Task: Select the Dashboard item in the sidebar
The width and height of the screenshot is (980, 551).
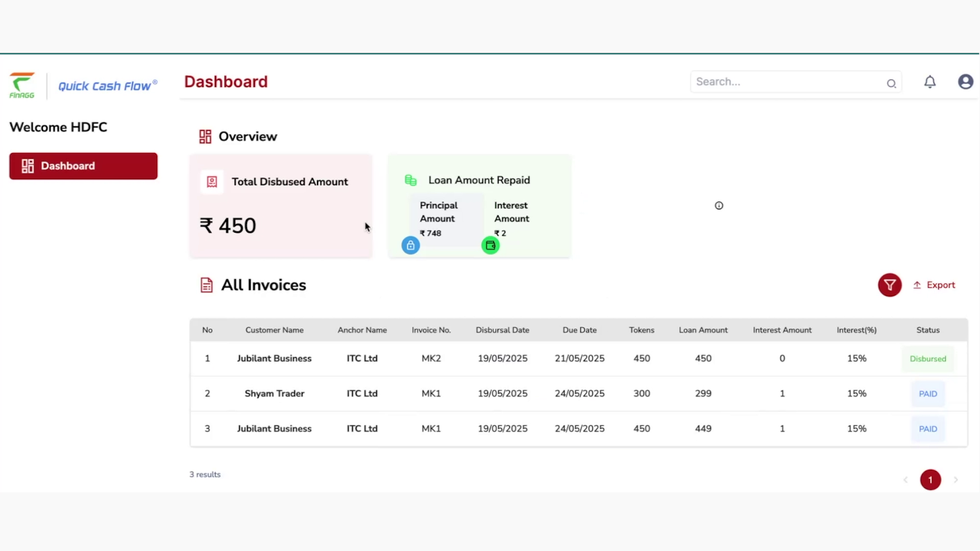Action: coord(83,166)
